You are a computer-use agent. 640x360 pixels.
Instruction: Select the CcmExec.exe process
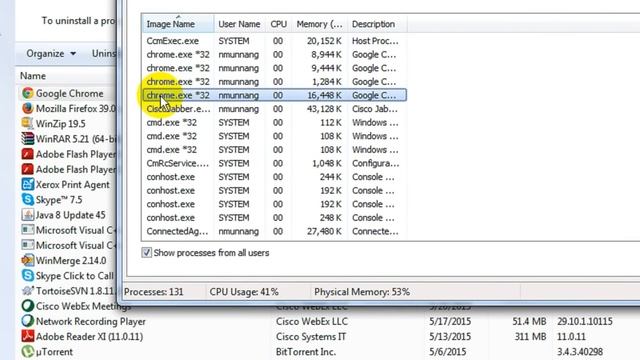tap(274, 41)
